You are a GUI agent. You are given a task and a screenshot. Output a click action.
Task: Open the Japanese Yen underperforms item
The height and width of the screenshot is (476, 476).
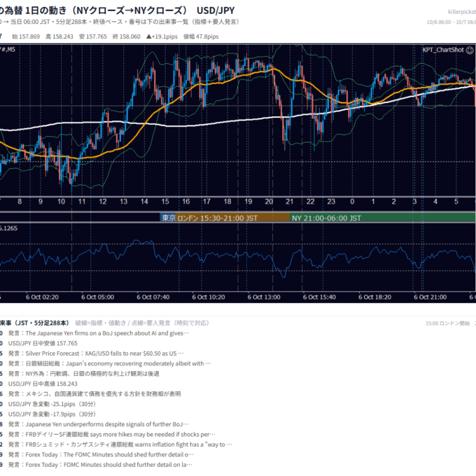coord(99,424)
